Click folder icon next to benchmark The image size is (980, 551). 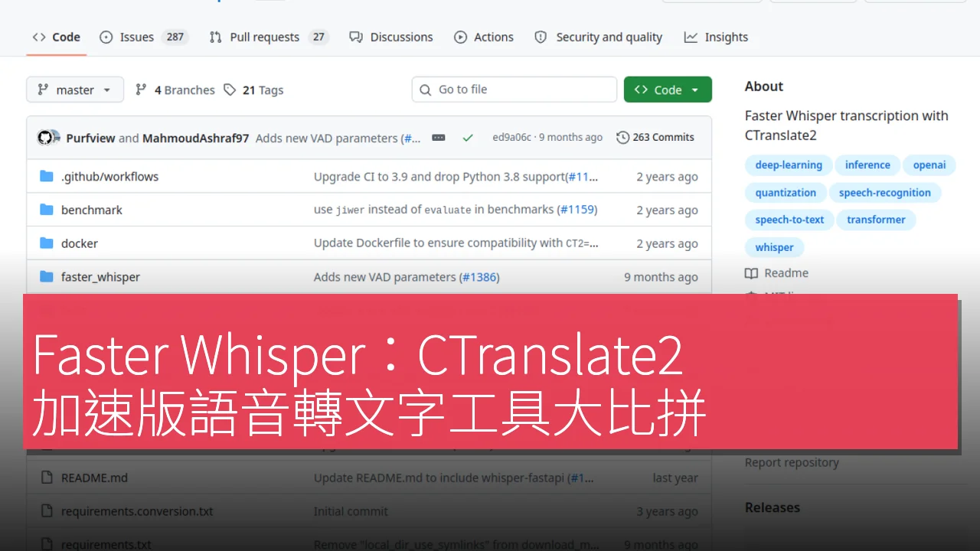(x=46, y=210)
